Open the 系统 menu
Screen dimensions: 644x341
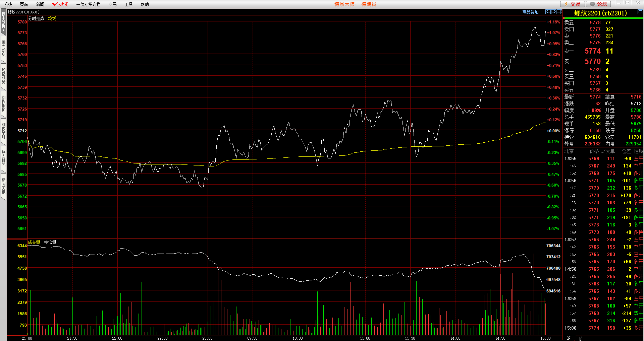pos(8,4)
